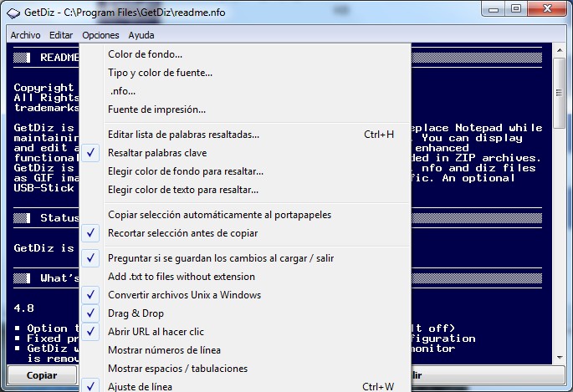
Task: Choose Color de fondo... option
Action: coord(245,54)
